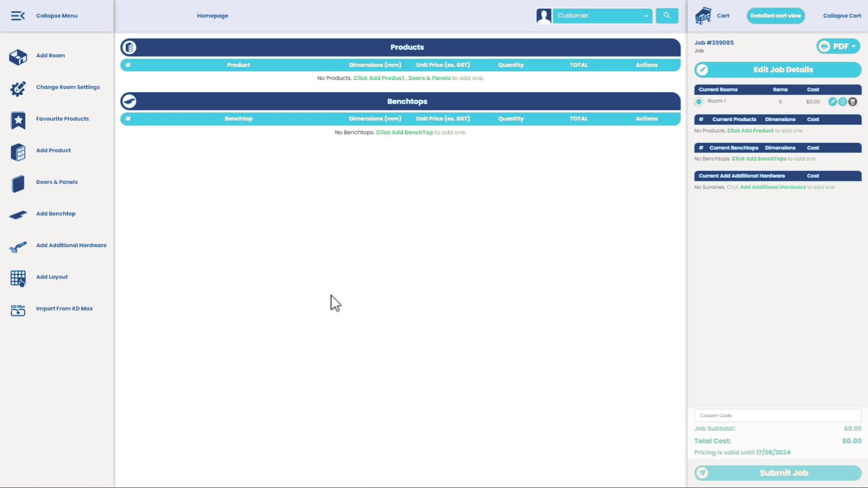Click the Benchtops section header icon

[129, 101]
